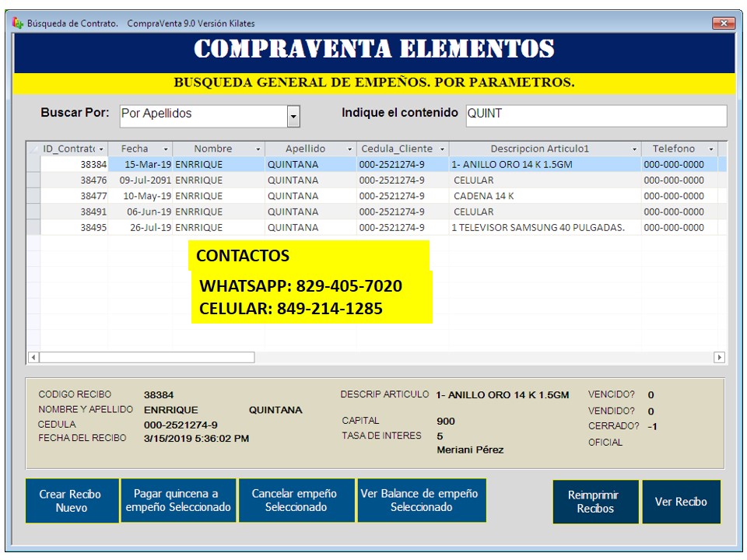Click the Nombre column header label
Image resolution: width=747 pixels, height=560 pixels.
point(213,149)
